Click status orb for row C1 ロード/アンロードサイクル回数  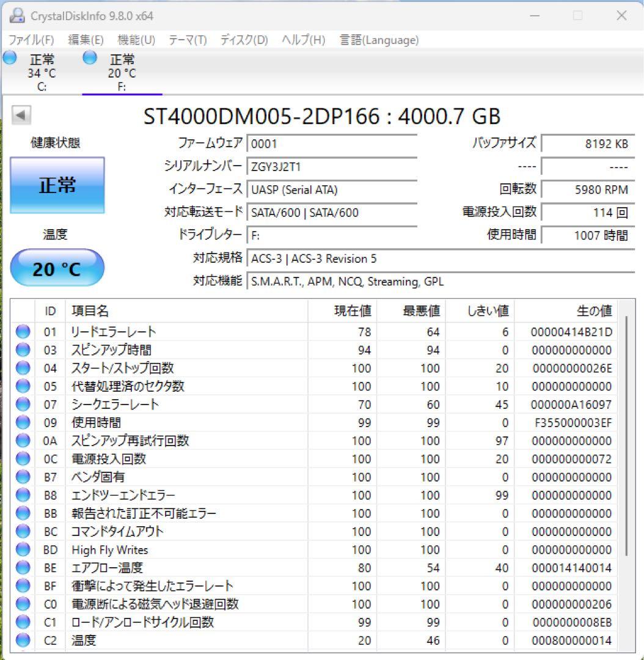[23, 622]
